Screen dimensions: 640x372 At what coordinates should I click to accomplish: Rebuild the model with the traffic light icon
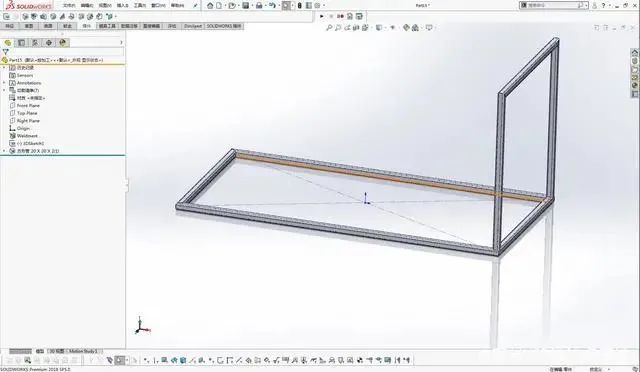tap(300, 6)
